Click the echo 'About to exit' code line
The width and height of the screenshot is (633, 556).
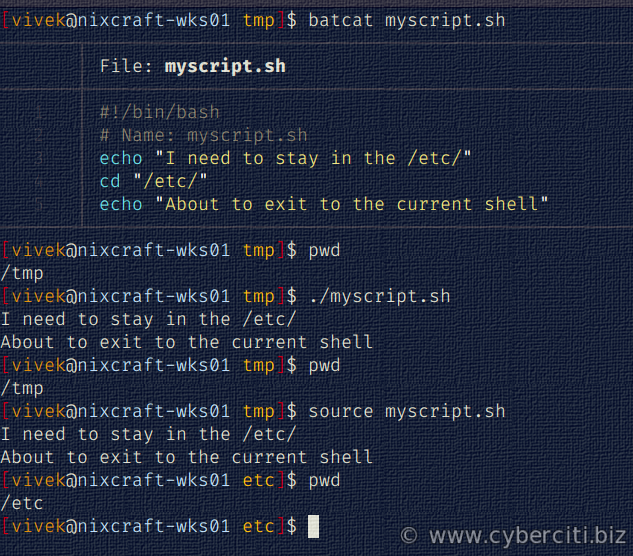324,204
